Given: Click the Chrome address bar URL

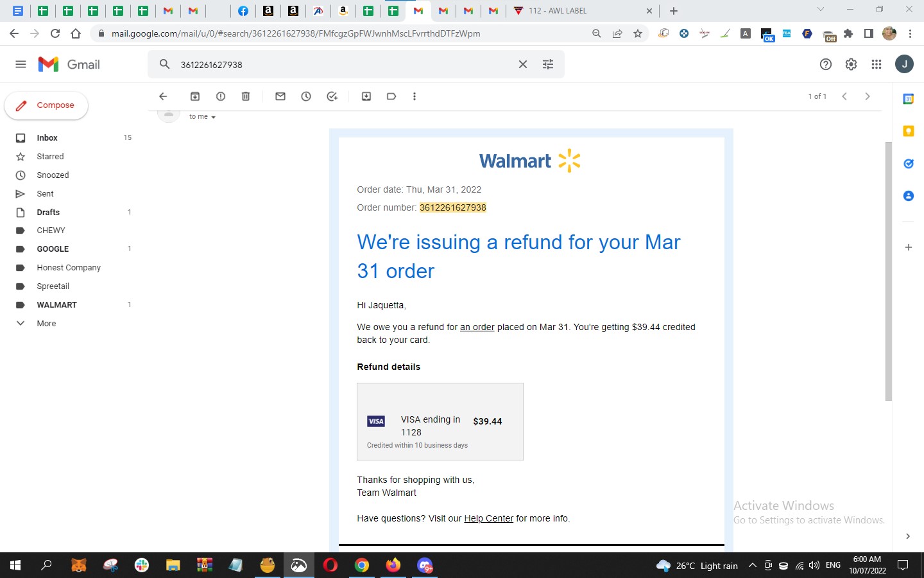Looking at the screenshot, I should 296,33.
